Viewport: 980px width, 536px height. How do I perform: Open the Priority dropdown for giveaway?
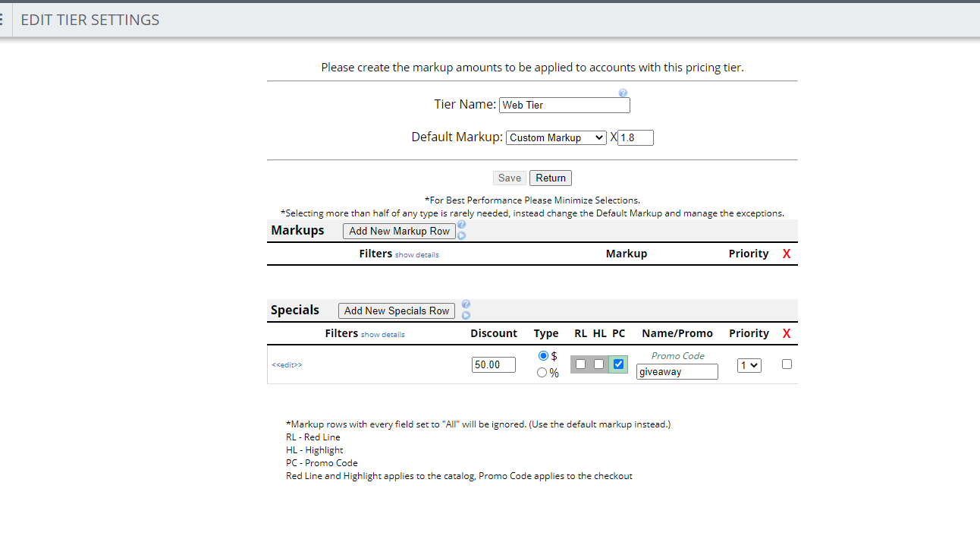point(749,365)
